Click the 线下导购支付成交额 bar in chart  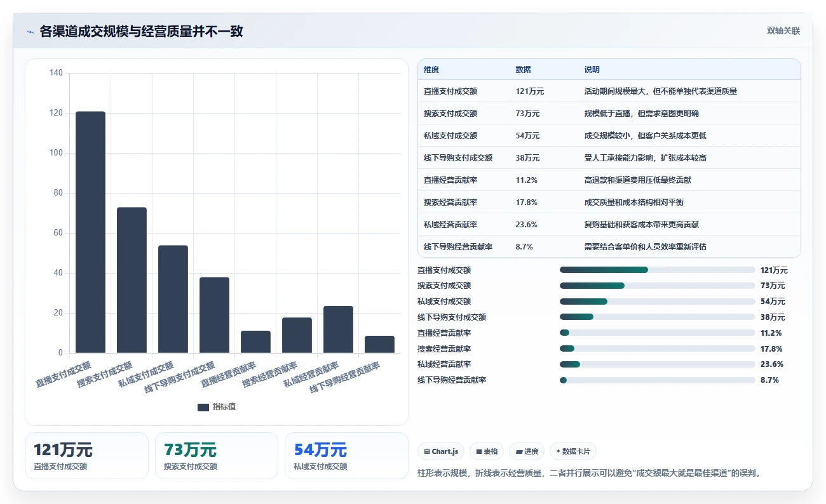(x=214, y=315)
